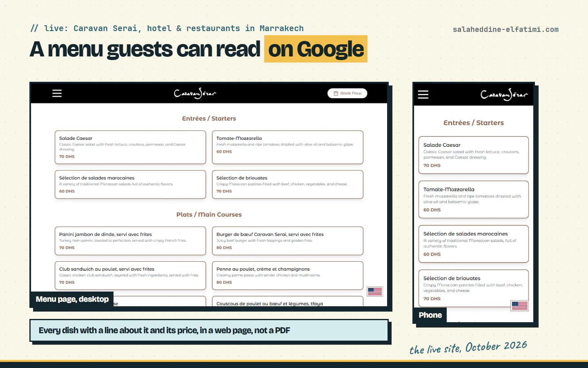
Task: Click the Caravan Serai logo in desktop header
Action: [x=195, y=93]
